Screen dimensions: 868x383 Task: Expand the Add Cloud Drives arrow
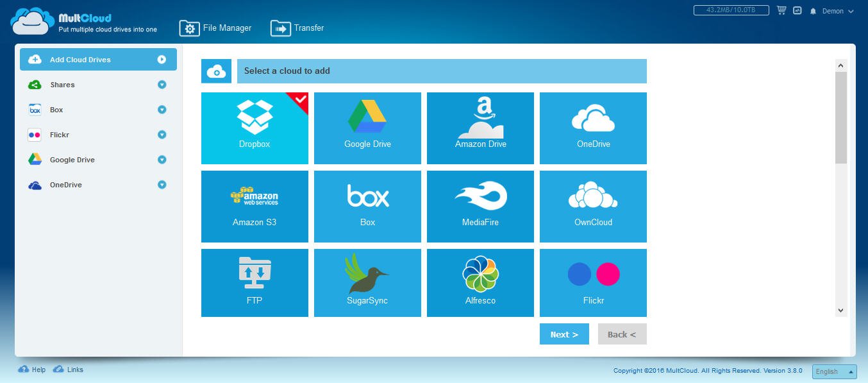pyautogui.click(x=162, y=60)
